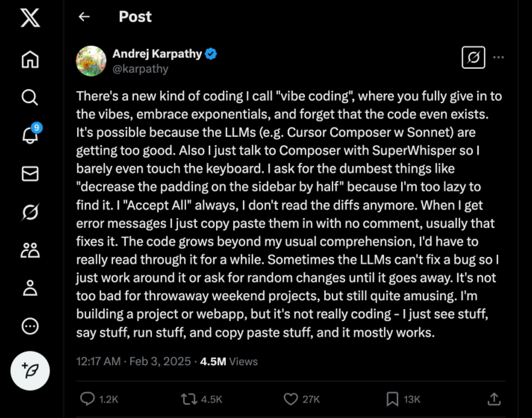Expand the More circle menu in sidebar
532x418 pixels.
click(x=30, y=326)
